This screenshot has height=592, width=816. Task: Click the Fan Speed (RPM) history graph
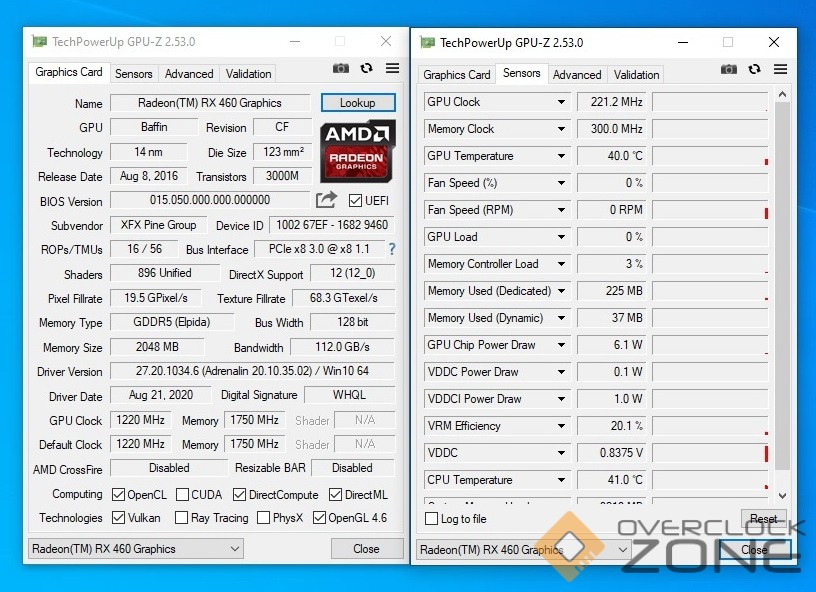point(710,210)
